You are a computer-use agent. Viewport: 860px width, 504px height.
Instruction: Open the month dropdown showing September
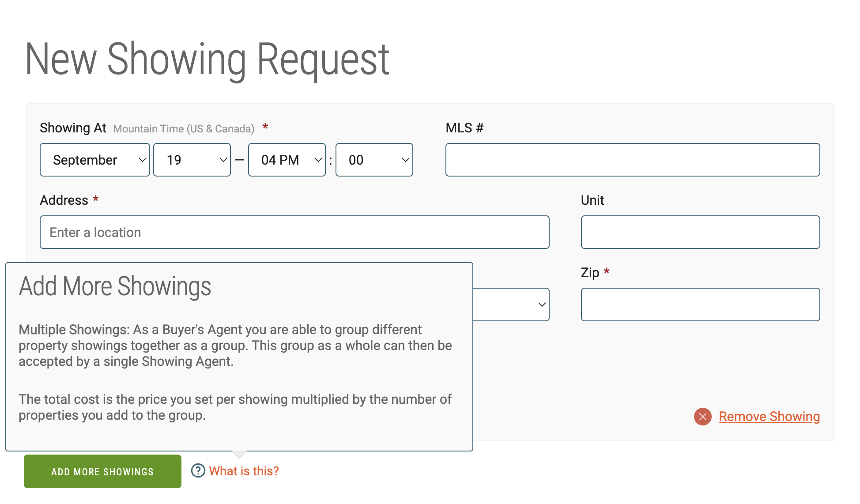[95, 160]
